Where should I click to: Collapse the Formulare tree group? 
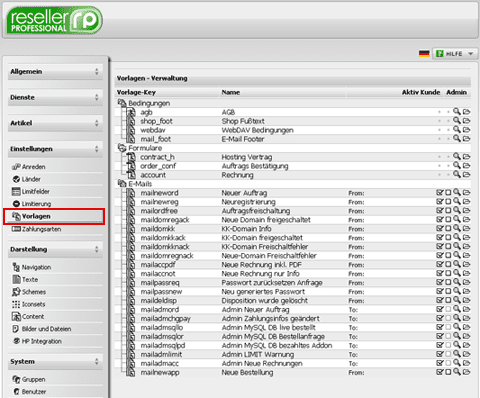tap(122, 148)
